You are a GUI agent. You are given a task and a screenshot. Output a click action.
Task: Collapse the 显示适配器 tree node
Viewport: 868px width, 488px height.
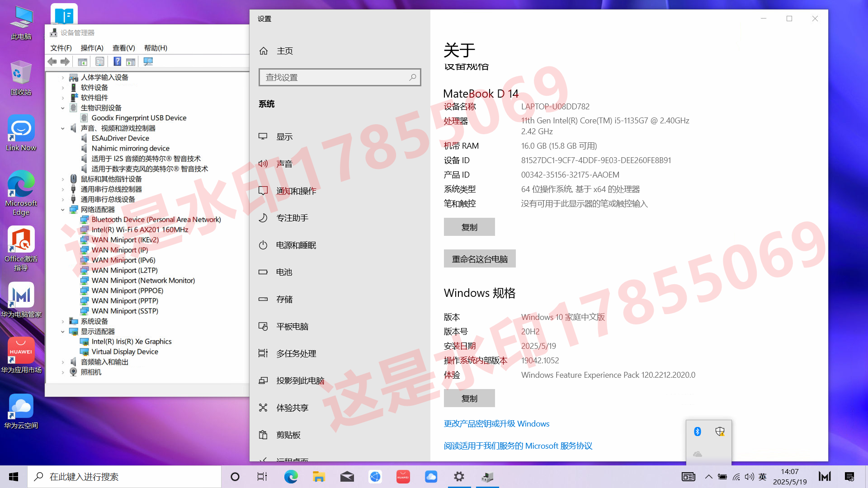(x=63, y=332)
